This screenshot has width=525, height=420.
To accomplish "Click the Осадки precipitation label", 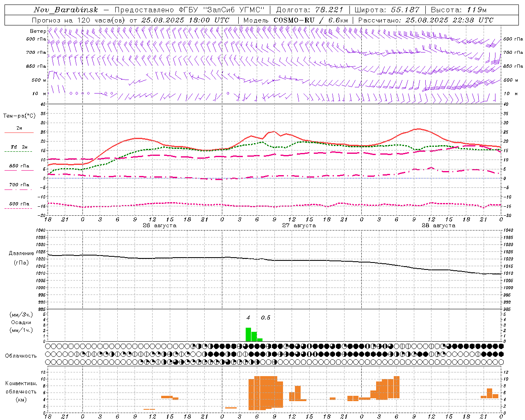I will (x=21, y=322).
